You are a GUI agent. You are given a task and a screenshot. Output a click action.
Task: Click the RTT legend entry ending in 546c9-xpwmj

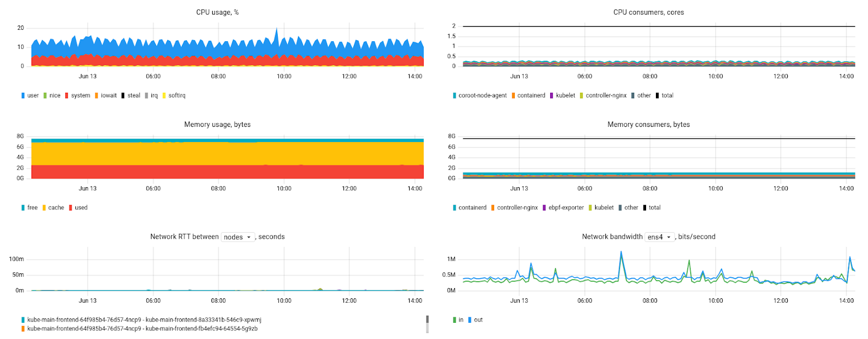click(144, 320)
